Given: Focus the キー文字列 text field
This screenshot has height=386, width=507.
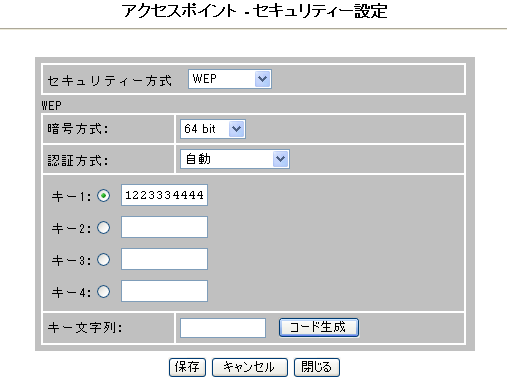Looking at the screenshot, I should click(x=223, y=328).
